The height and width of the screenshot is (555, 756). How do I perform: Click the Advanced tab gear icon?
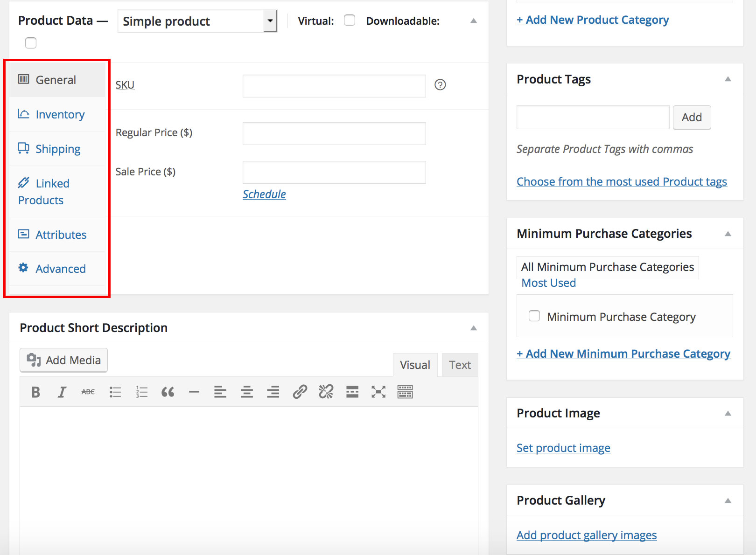[23, 268]
